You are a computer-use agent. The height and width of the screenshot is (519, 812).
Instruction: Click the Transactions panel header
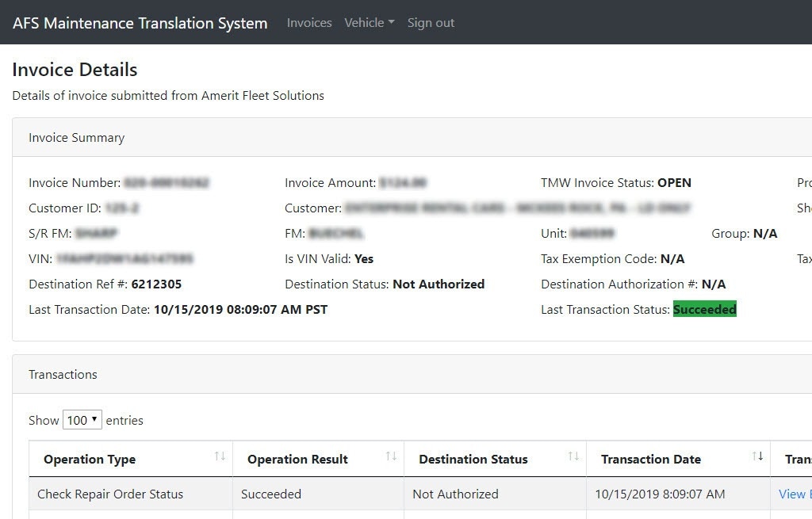[63, 374]
